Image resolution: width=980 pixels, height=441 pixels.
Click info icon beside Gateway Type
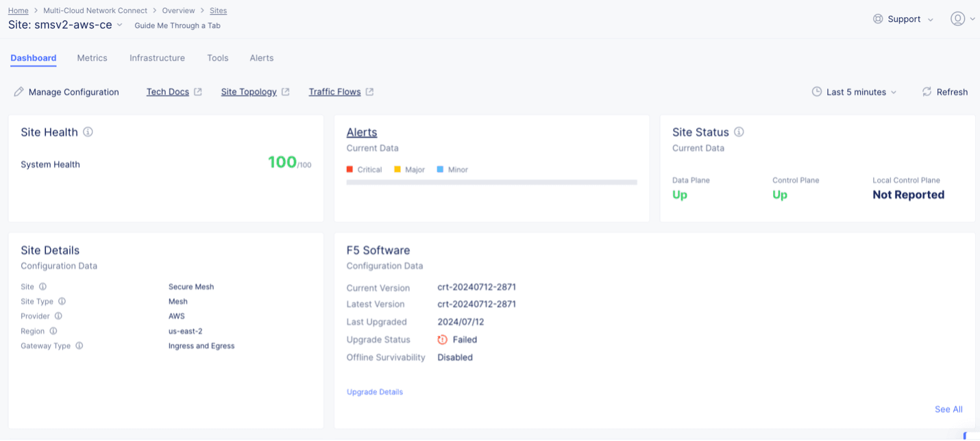coord(79,346)
